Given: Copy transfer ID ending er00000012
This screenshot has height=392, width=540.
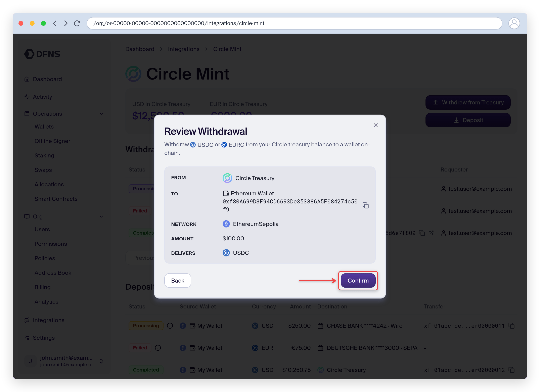Looking at the screenshot, I should [x=511, y=370].
